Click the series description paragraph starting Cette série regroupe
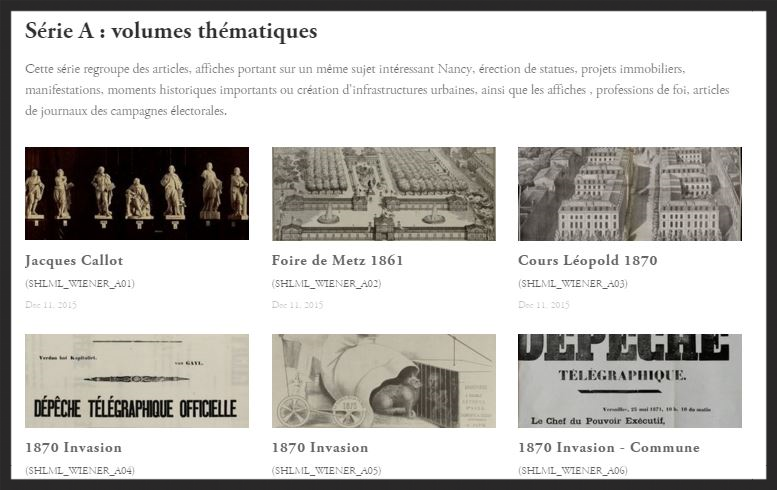This screenshot has width=777, height=490. [x=377, y=90]
